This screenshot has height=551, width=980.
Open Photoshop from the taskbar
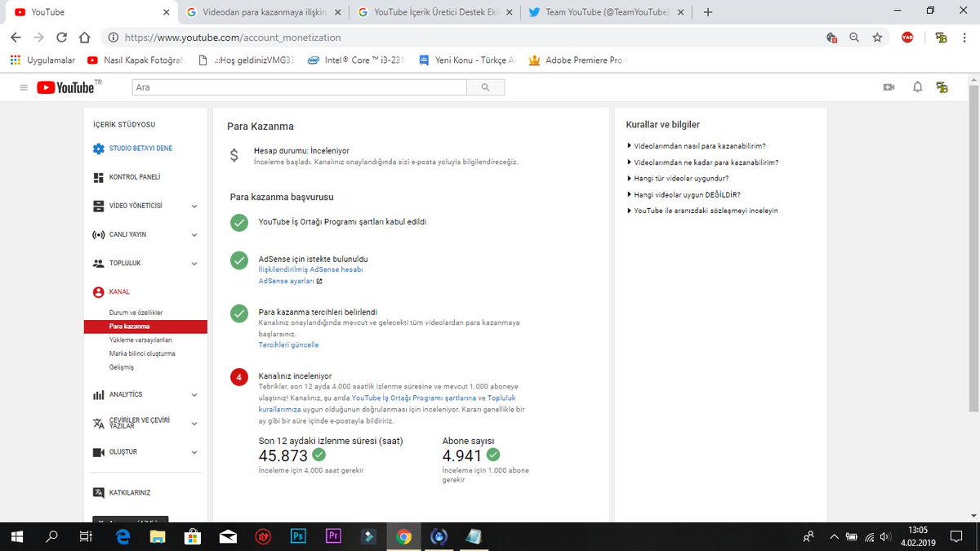point(297,536)
